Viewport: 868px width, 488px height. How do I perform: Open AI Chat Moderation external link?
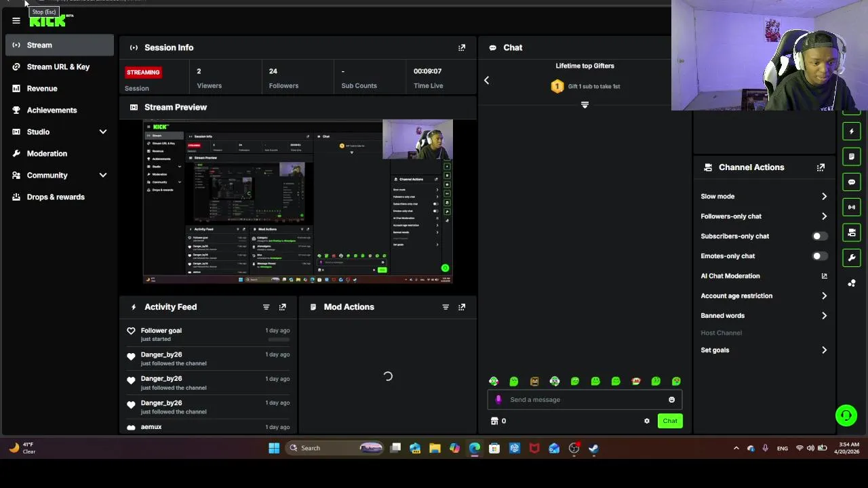point(824,276)
